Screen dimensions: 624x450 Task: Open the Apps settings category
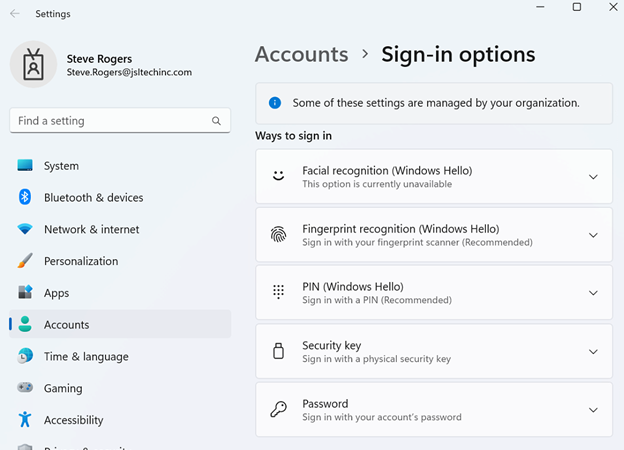click(56, 293)
